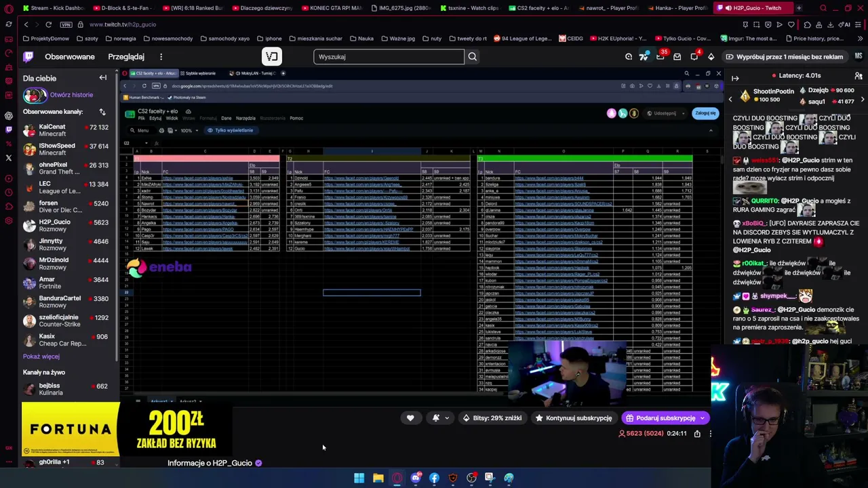Open the Otwórz historie link
The image size is (868, 488).
point(71,95)
